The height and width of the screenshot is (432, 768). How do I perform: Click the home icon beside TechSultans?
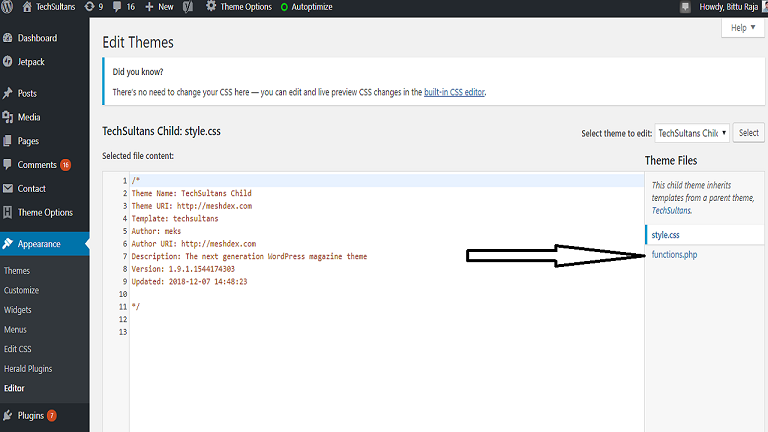[x=27, y=7]
